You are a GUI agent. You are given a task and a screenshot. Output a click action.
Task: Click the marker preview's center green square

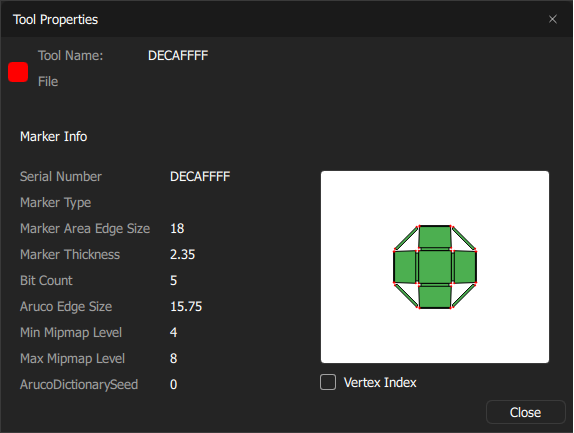[435, 267]
